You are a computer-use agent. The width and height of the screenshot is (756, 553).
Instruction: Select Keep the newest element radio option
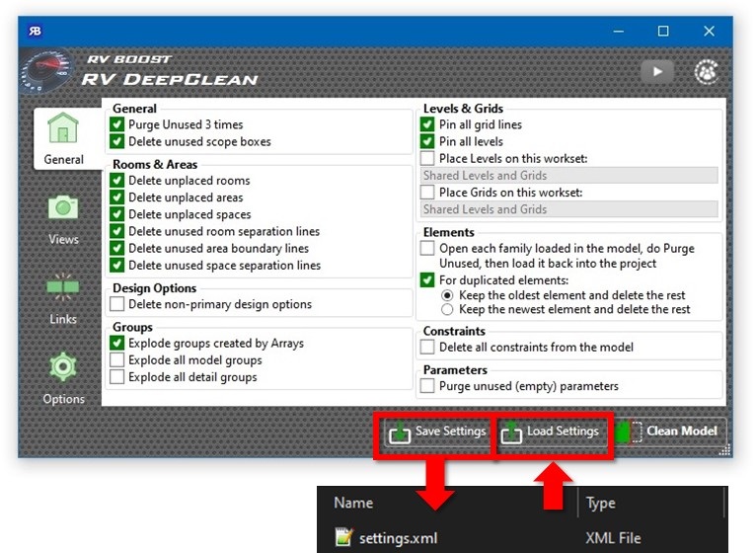click(x=447, y=310)
